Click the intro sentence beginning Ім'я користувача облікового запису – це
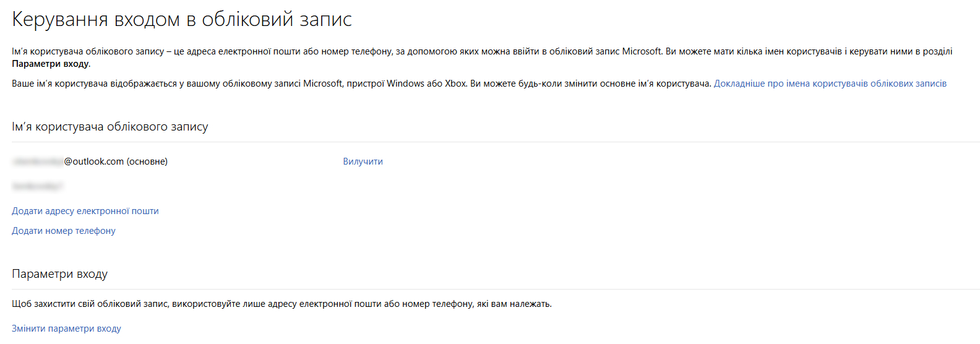 tap(309, 51)
